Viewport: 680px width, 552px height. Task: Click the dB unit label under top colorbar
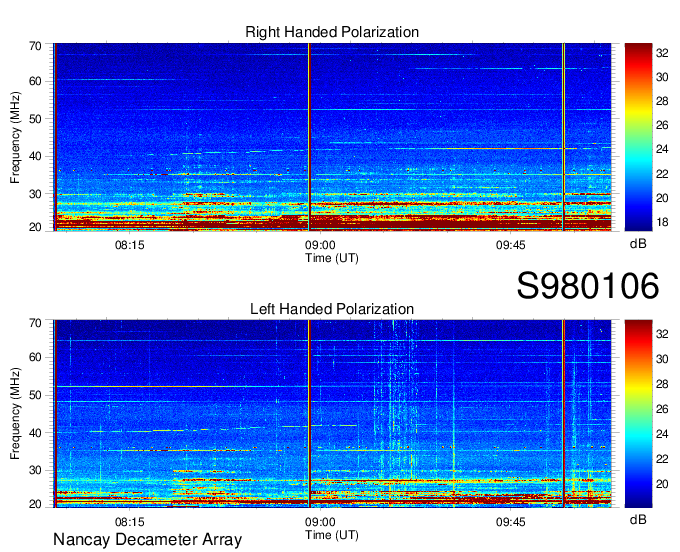pyautogui.click(x=638, y=244)
